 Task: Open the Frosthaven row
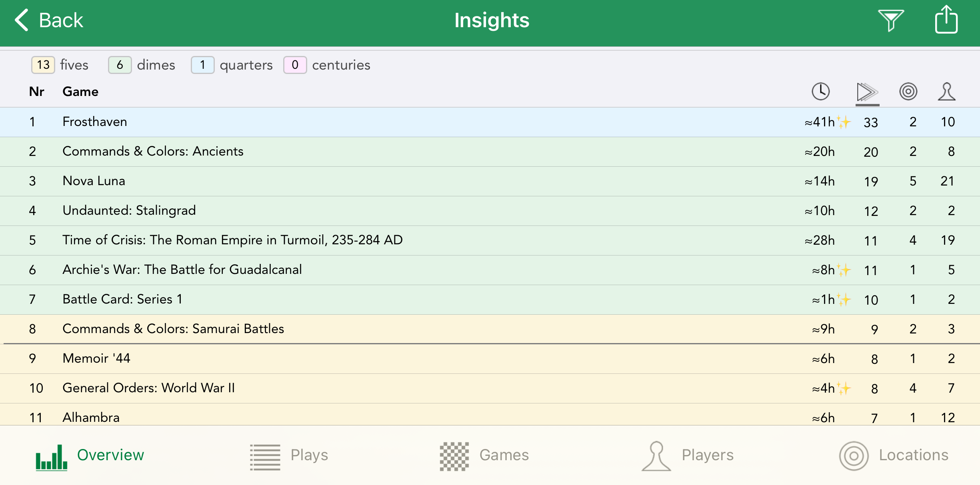point(95,122)
